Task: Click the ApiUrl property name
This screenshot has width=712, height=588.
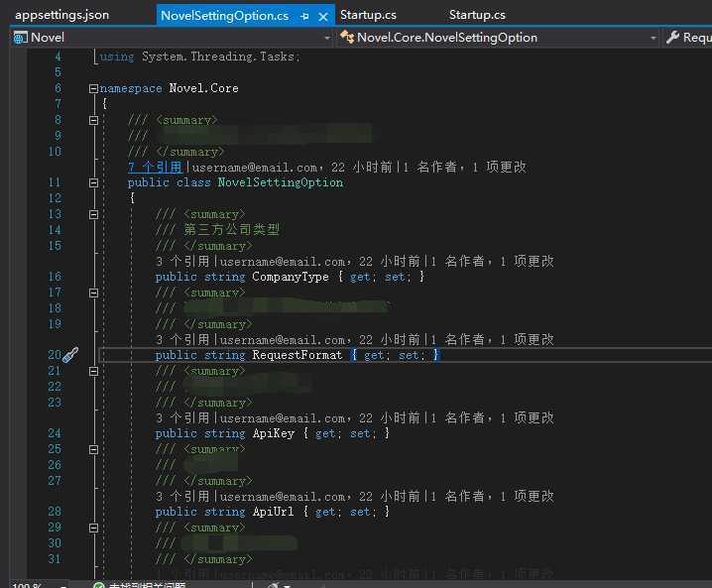Action: [x=274, y=512]
